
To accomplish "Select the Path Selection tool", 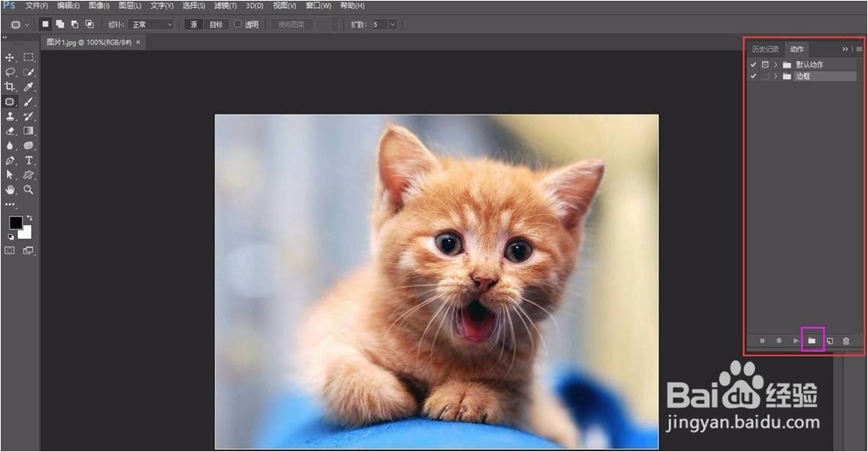I will 10,175.
